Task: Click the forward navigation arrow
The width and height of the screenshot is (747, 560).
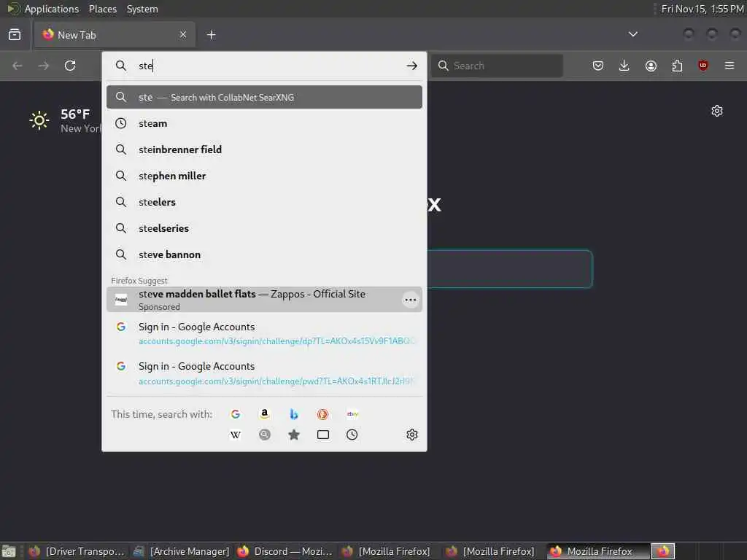Action: 44,66
